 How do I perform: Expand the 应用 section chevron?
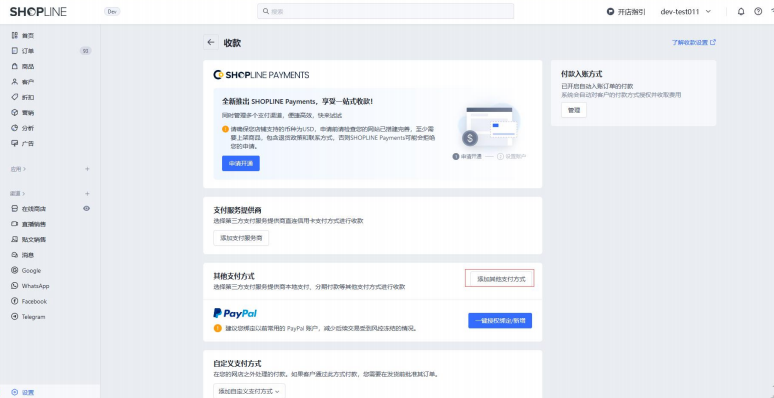click(24, 169)
